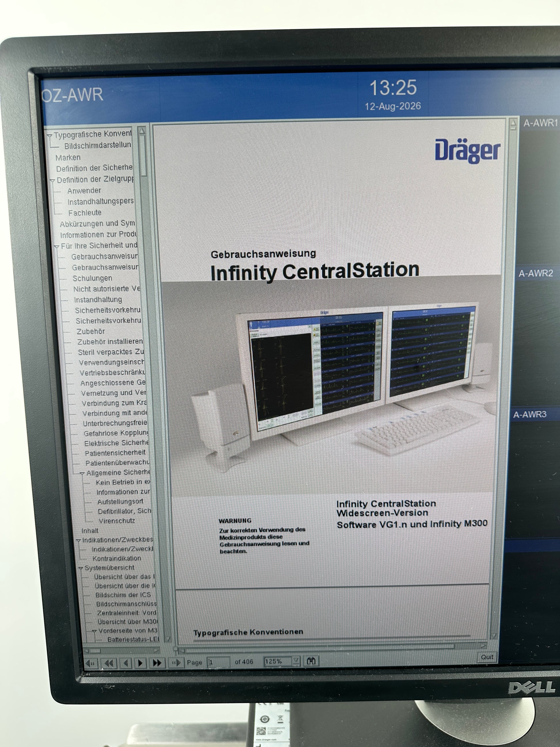Select the Batteriestatus-LED entry
560x747 pixels.
click(133, 640)
